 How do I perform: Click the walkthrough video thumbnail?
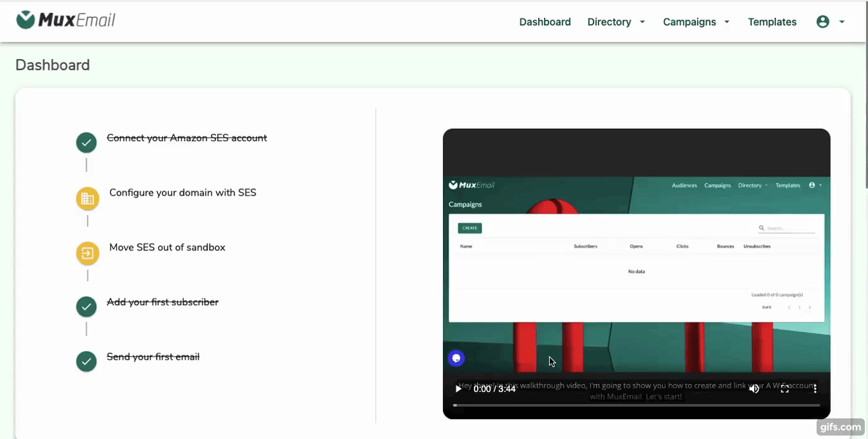(x=637, y=274)
